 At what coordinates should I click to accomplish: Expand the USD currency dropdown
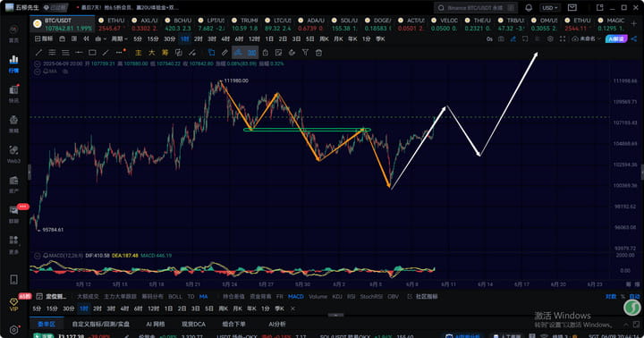550,8
